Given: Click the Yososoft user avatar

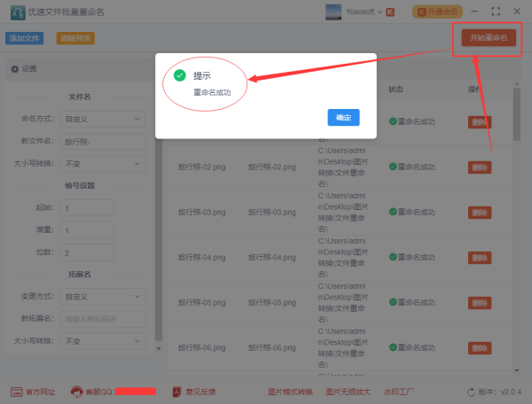Looking at the screenshot, I should click(333, 12).
